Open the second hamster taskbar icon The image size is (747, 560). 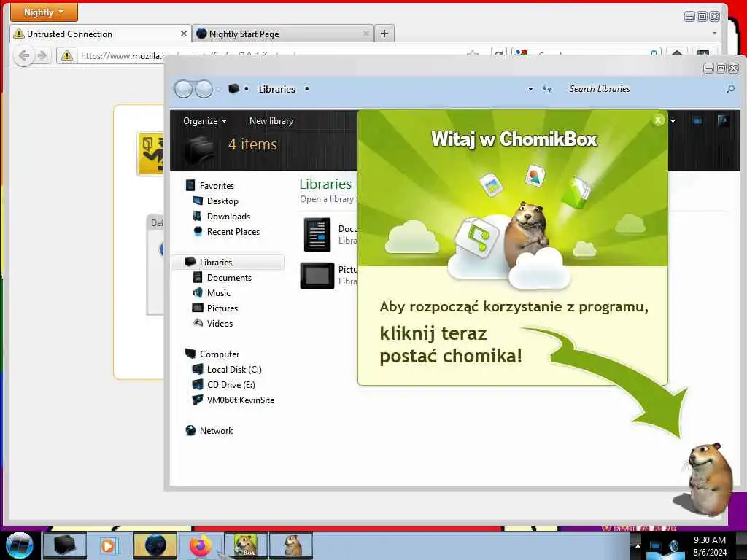(291, 545)
